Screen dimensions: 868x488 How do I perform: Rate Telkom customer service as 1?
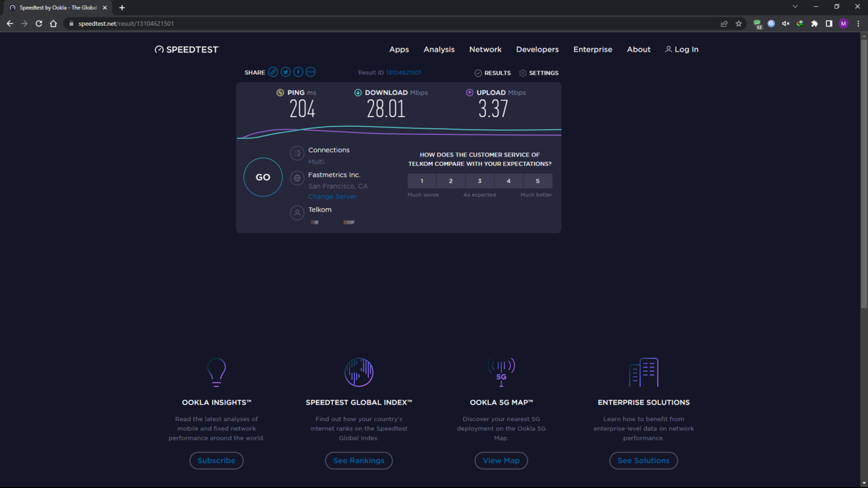422,181
